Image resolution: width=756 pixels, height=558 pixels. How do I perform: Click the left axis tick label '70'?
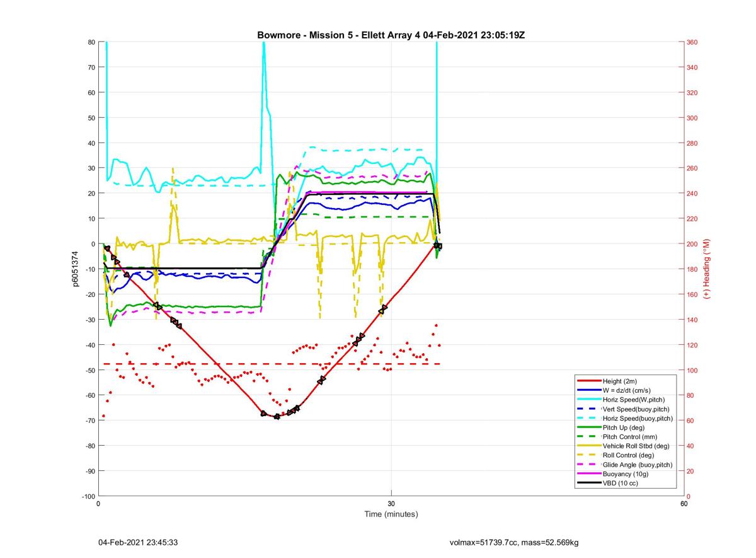pos(91,67)
